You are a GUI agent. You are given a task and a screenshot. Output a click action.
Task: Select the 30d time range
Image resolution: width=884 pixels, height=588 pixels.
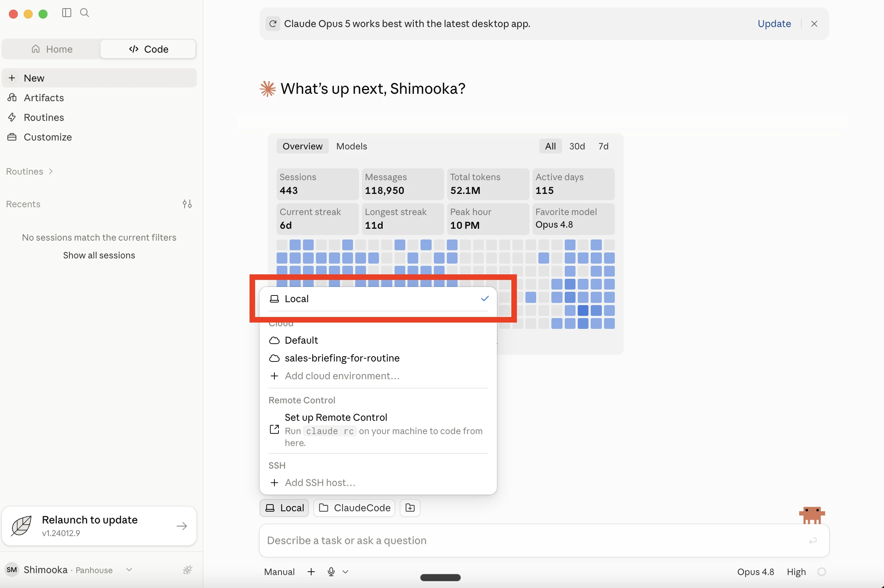pos(577,146)
